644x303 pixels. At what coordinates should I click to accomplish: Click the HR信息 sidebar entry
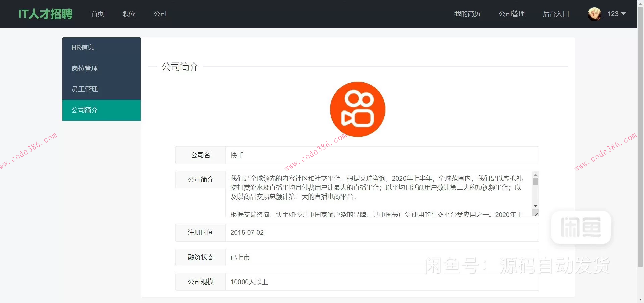point(84,47)
